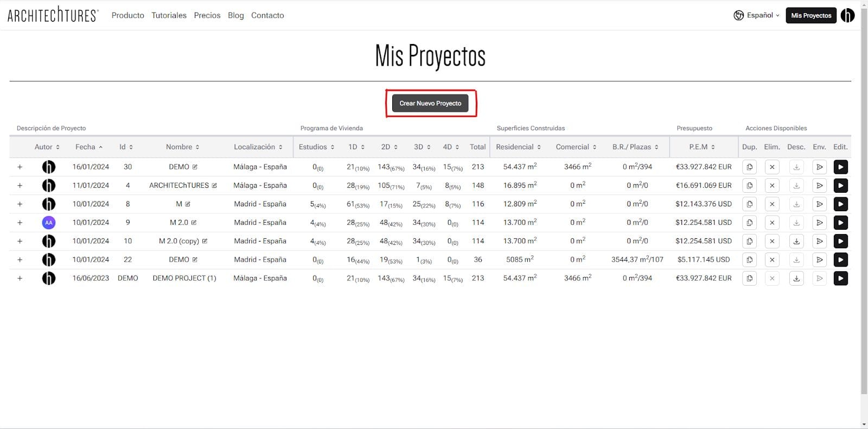Delete the DEMO project with Id 22
This screenshot has height=429, width=868.
click(772, 260)
